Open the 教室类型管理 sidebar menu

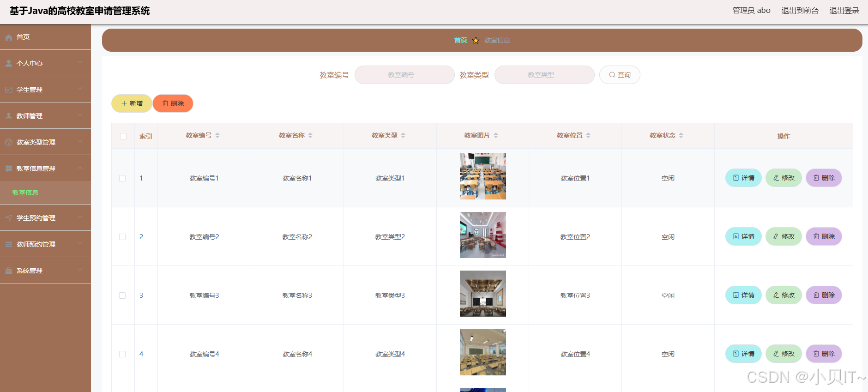(45, 142)
